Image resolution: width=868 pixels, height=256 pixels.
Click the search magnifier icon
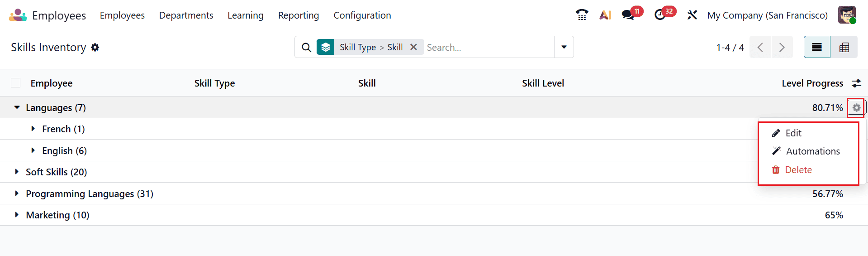click(x=306, y=47)
